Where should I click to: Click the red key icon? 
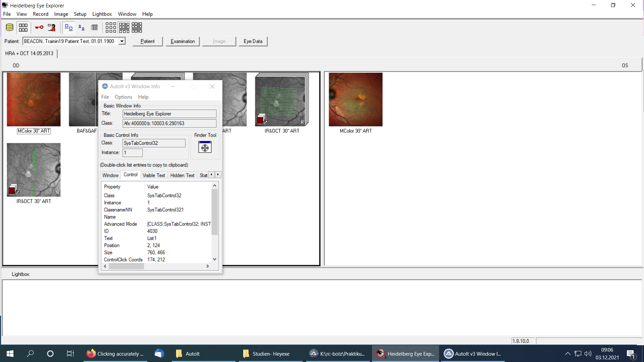pos(39,27)
